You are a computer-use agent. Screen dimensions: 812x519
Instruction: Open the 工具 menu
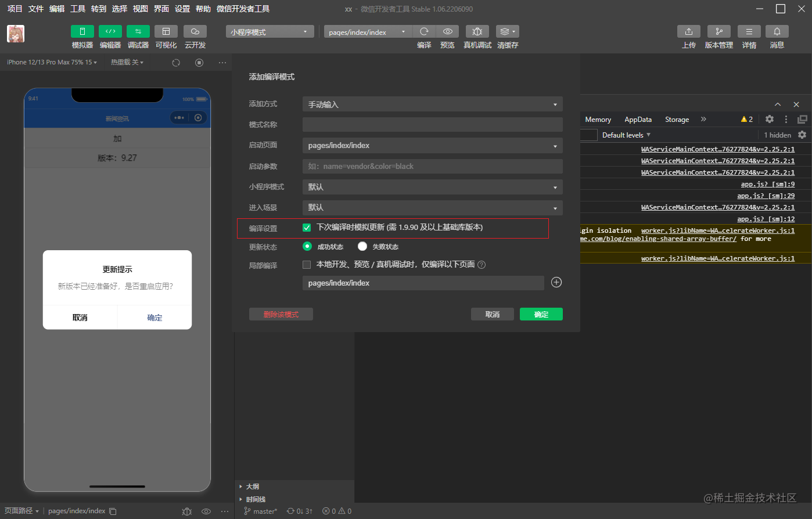click(x=78, y=9)
